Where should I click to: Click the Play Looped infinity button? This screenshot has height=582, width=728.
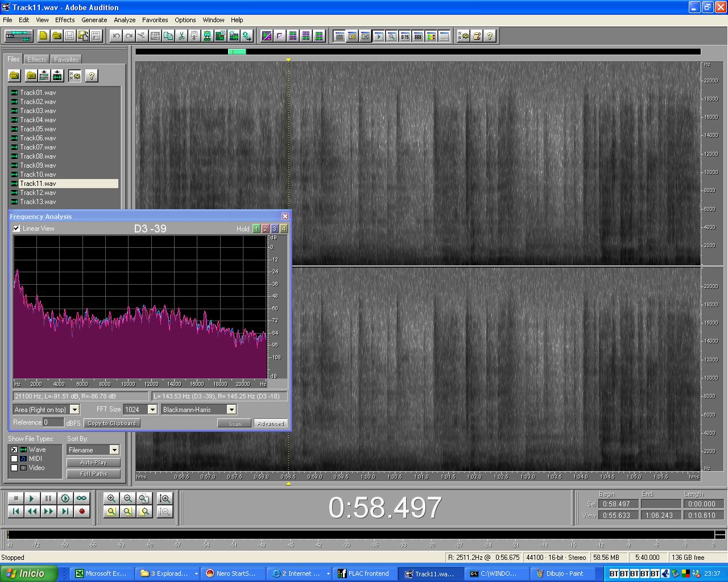pos(82,498)
